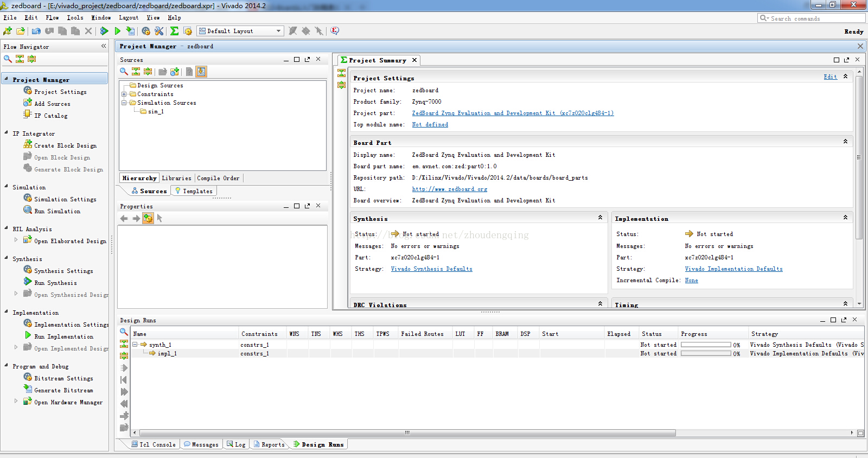Click the back arrow in Properties panel
868x458 pixels.
(x=124, y=218)
